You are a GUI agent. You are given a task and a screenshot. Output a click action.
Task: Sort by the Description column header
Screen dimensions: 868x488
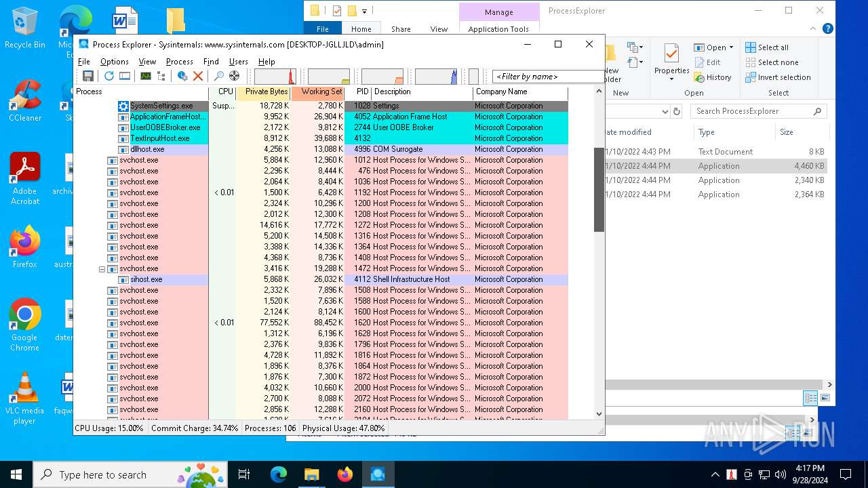pyautogui.click(x=422, y=91)
